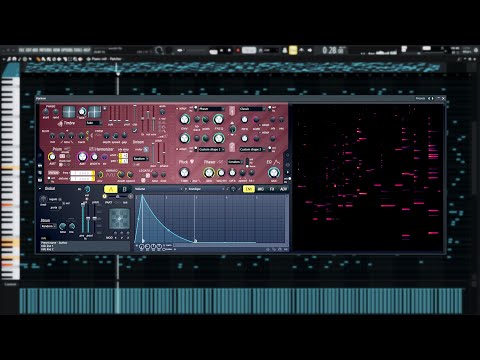Select part B of Harmor

pyautogui.click(x=124, y=189)
